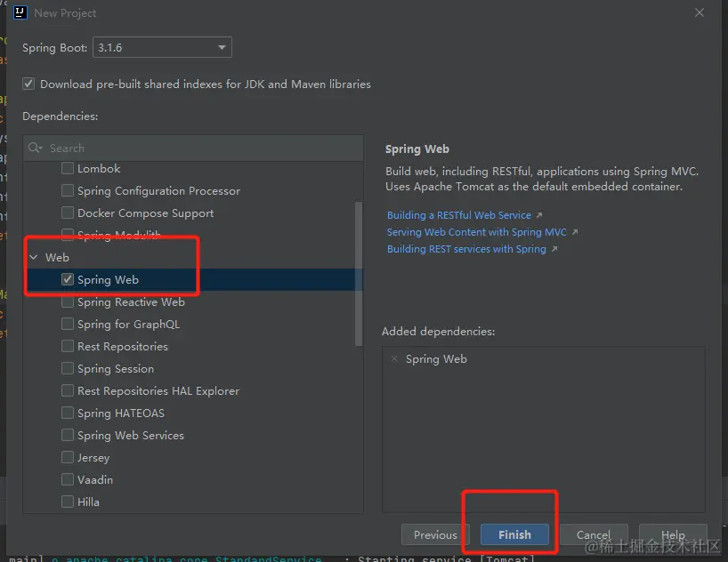The image size is (728, 562).
Task: Open Serving Web Content with Spring MVC link
Action: tap(477, 232)
